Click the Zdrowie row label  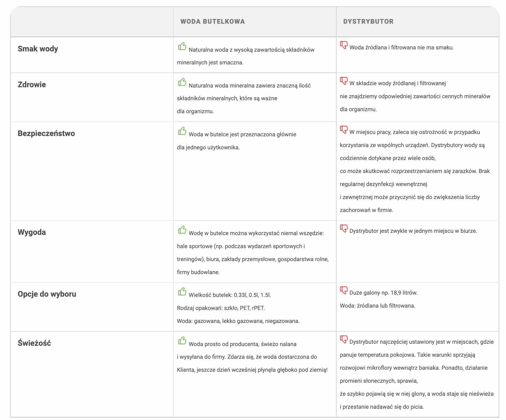click(32, 84)
